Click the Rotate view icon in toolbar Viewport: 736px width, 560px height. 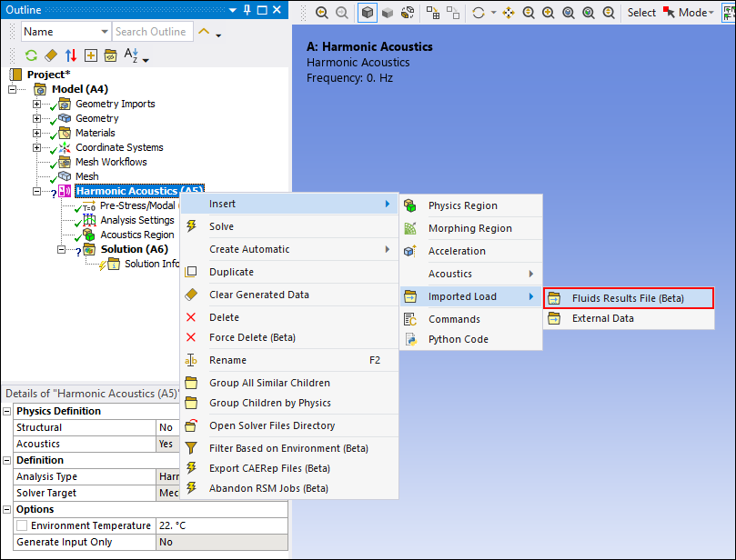click(x=479, y=13)
